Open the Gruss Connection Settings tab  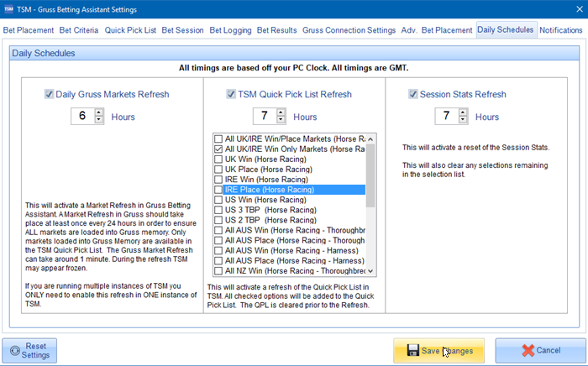tap(349, 30)
